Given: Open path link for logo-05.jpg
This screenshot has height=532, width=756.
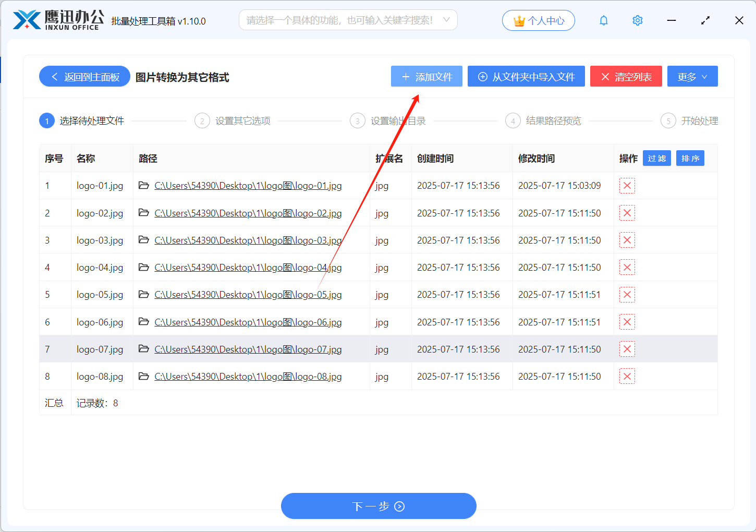Looking at the screenshot, I should [x=248, y=295].
